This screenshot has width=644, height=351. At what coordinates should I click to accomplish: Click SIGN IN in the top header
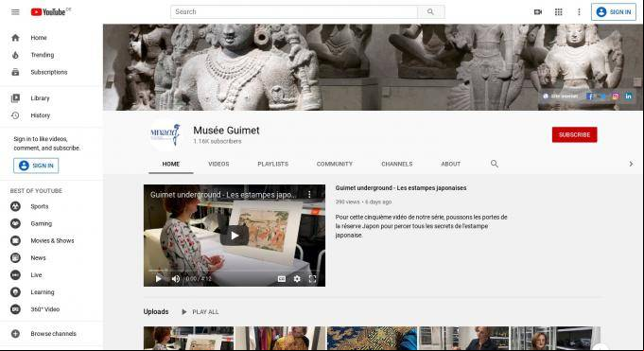[x=614, y=12]
